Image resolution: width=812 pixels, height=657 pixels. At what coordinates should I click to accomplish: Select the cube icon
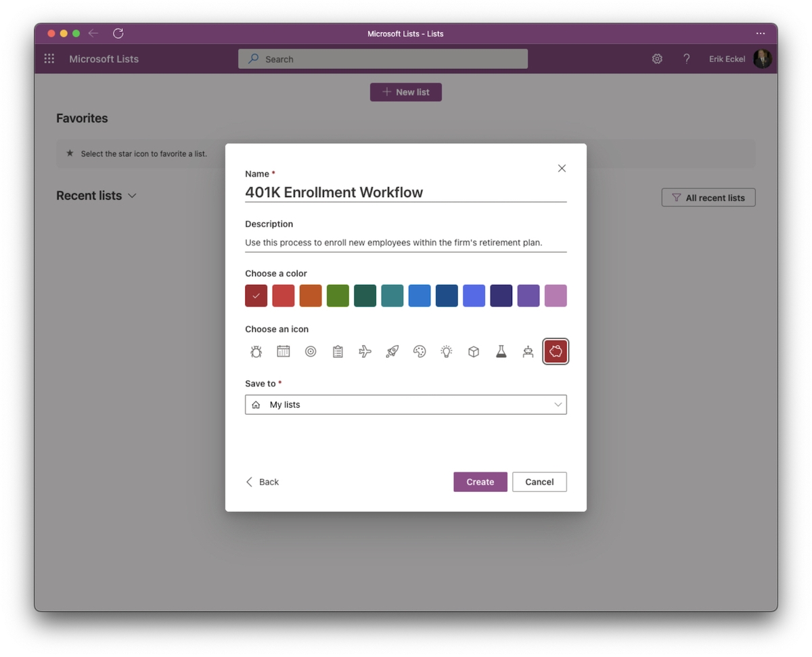coord(473,351)
